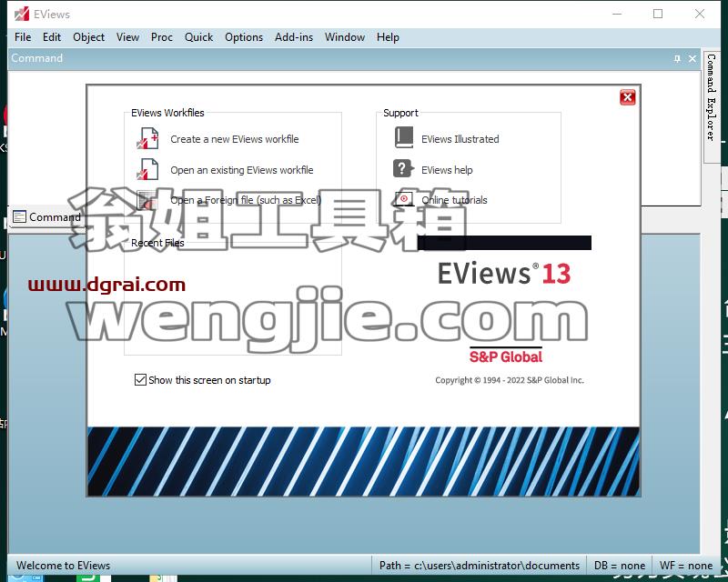Click the EViews help question mark icon
728x582 pixels.
403,169
